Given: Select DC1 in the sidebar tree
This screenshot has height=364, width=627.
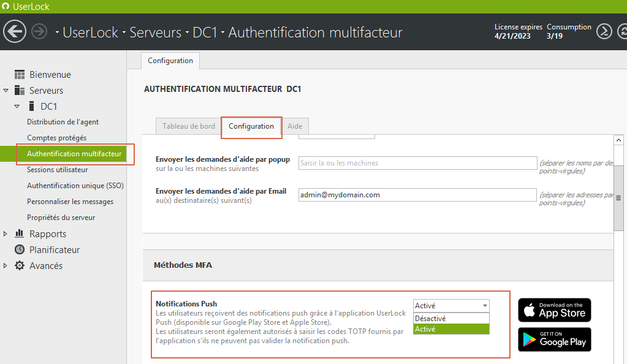Looking at the screenshot, I should 49,107.
